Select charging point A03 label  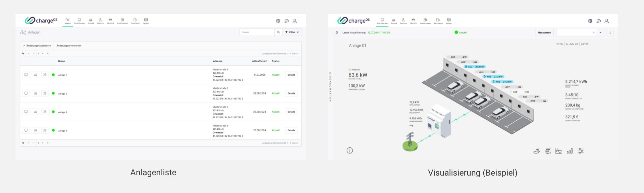[x=474, y=67]
